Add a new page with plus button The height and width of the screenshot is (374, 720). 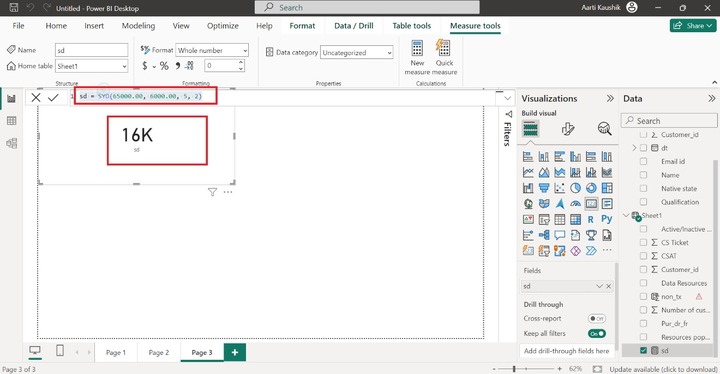coord(235,352)
